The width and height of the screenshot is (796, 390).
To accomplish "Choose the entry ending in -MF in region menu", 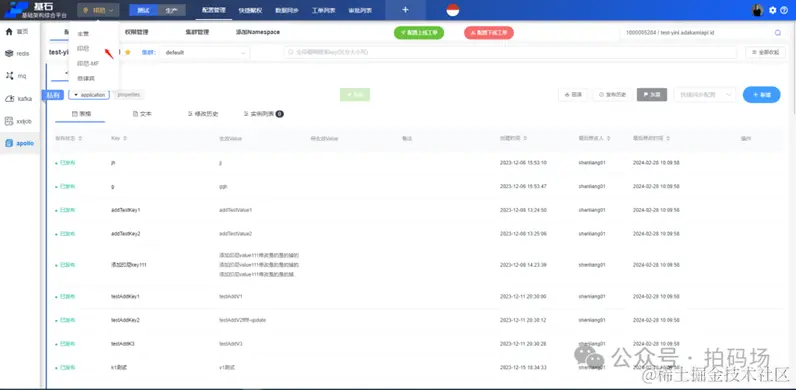I will 88,63.
